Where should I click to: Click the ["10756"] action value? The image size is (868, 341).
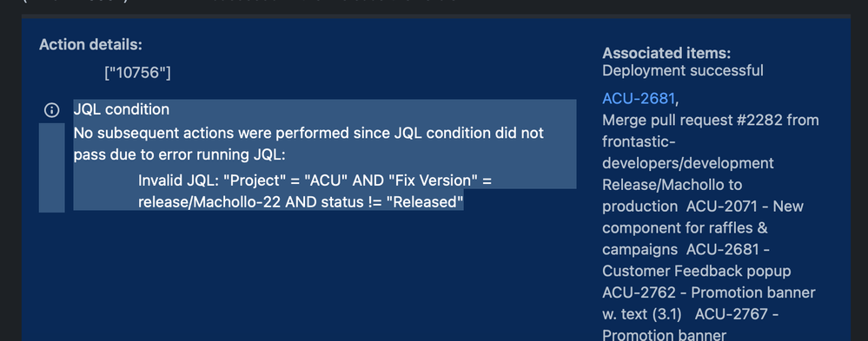pos(138,72)
